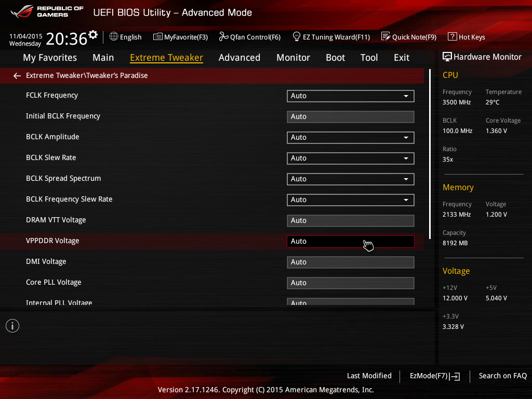Click the Memory frequency 2133 MHz value
532x399 pixels.
pyautogui.click(x=457, y=215)
